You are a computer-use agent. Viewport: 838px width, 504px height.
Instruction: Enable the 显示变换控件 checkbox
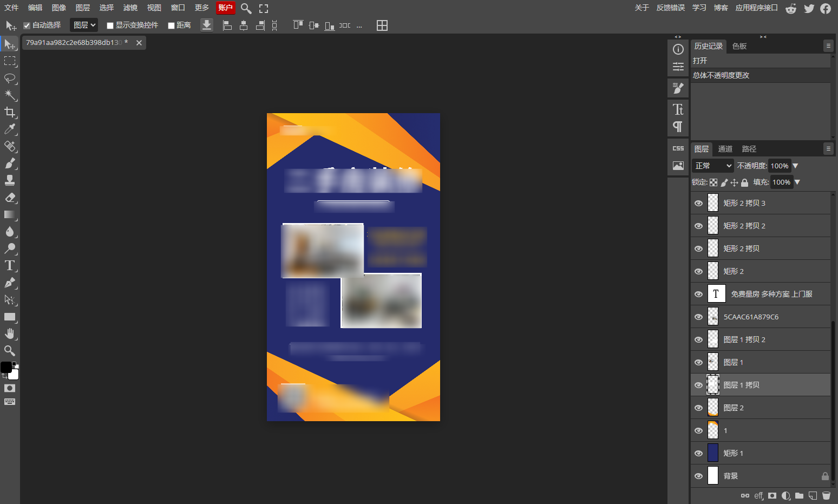coord(110,25)
